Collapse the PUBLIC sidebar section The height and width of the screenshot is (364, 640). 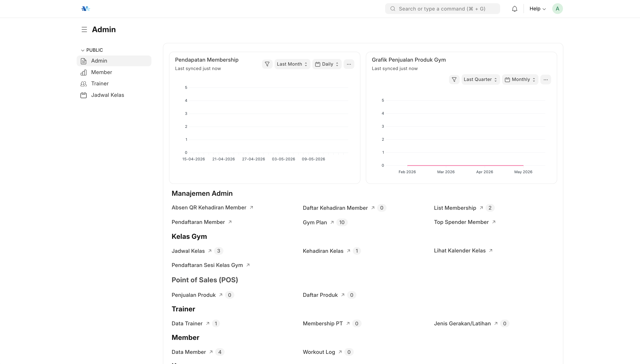(x=92, y=50)
